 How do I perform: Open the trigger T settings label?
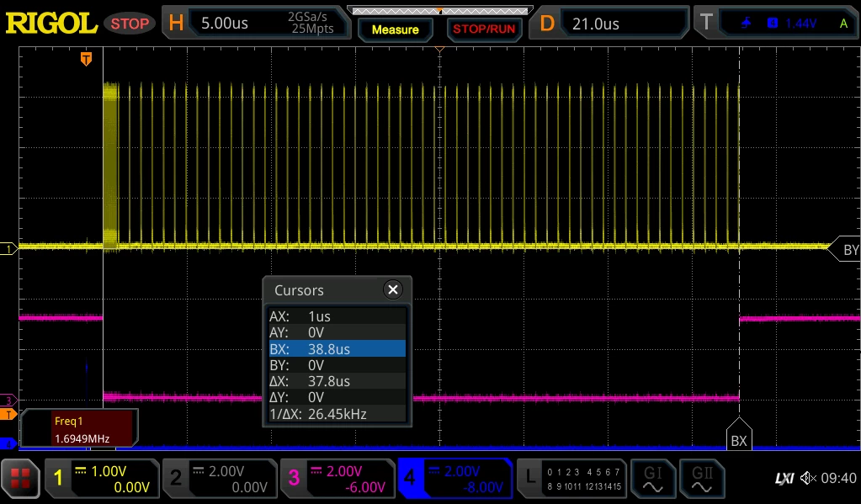[x=706, y=23]
